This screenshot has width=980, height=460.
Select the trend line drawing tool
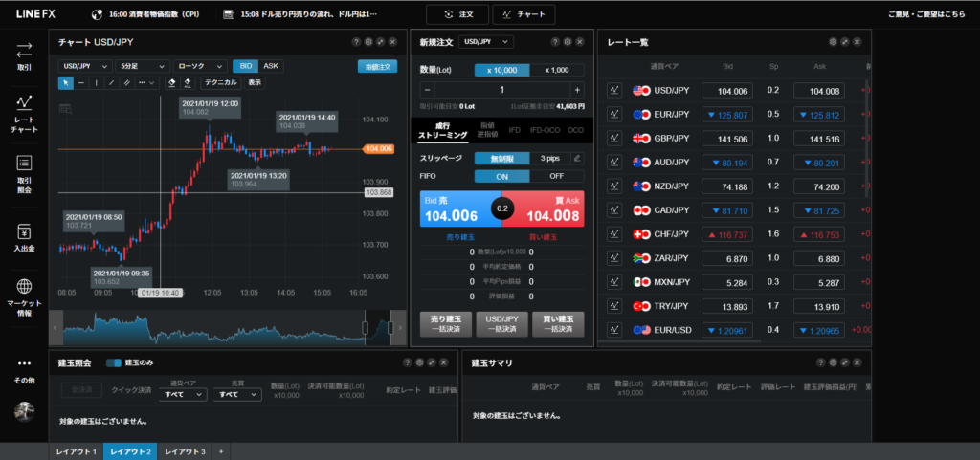(x=111, y=82)
